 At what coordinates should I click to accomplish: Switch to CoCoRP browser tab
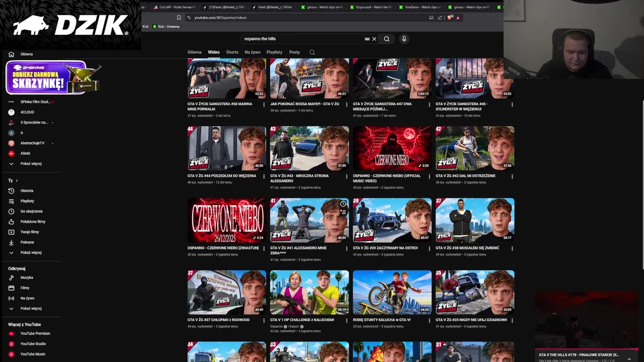(x=174, y=7)
